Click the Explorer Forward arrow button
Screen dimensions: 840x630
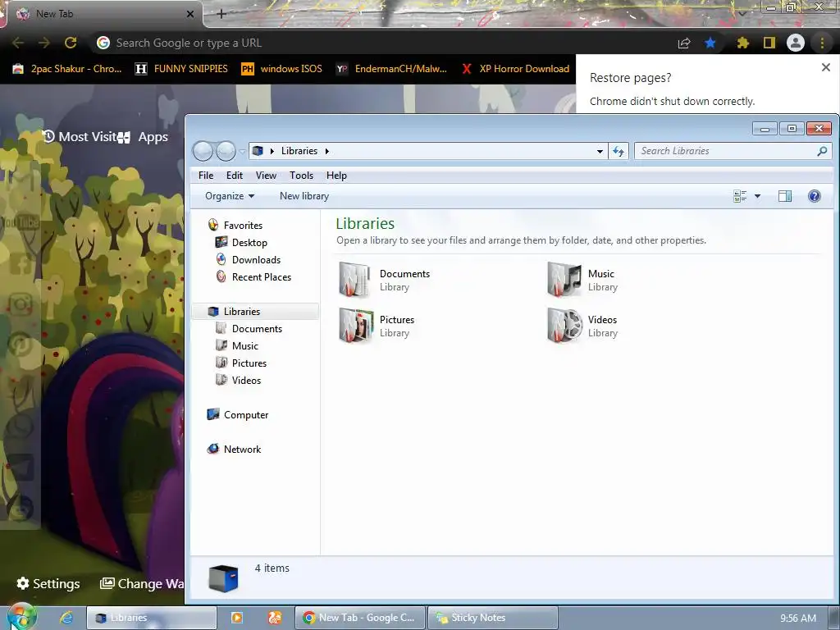(x=226, y=151)
